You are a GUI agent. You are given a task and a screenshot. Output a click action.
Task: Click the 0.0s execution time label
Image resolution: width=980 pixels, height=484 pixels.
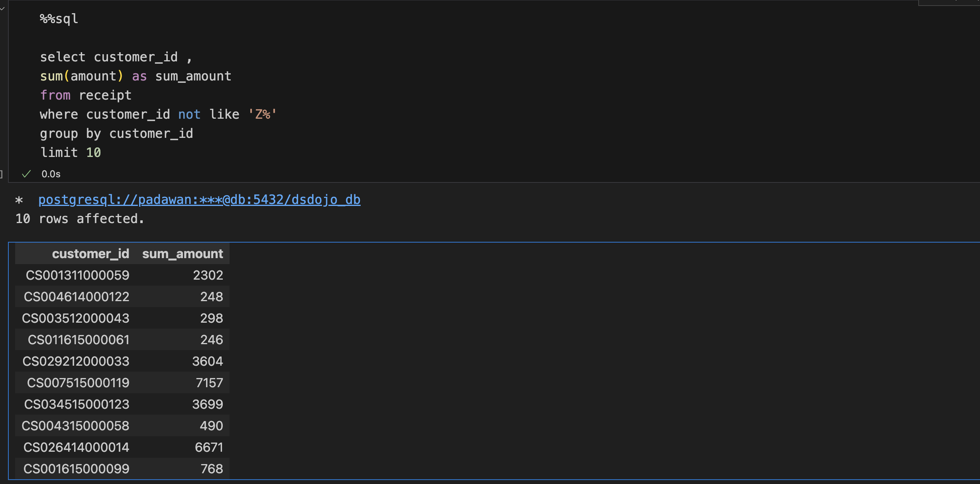51,174
